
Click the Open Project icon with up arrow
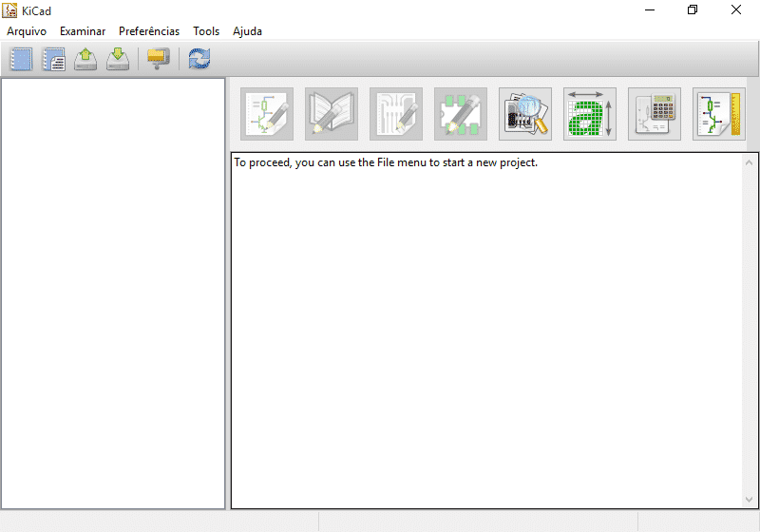85,59
